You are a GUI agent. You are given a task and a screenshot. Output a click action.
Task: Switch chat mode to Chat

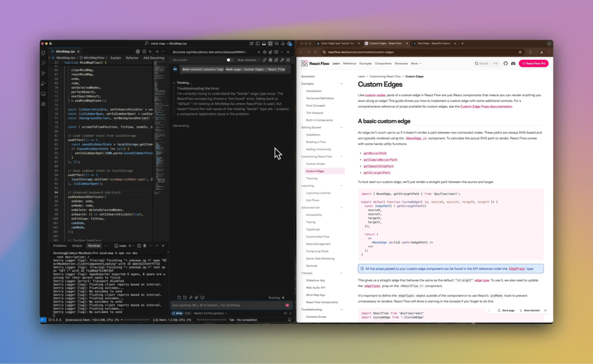[x=188, y=313]
